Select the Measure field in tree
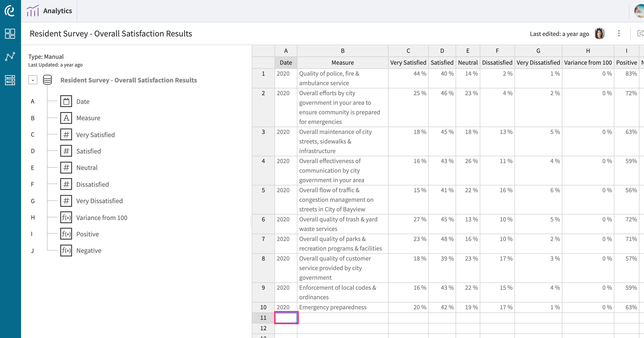The width and height of the screenshot is (644, 338). click(x=88, y=118)
